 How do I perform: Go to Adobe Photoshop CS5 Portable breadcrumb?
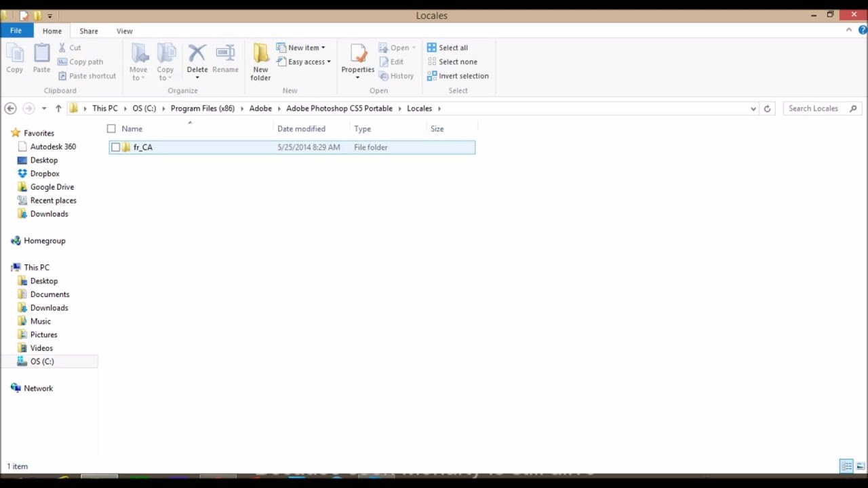click(339, 108)
